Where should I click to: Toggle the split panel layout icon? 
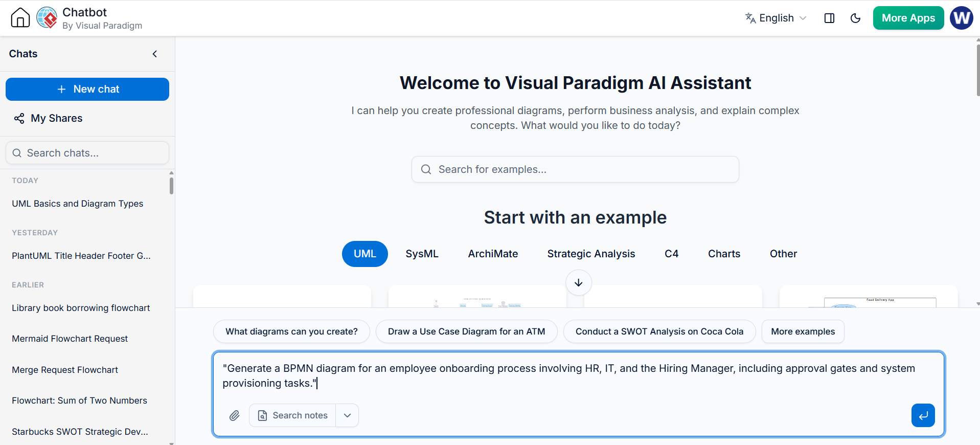[x=829, y=18]
